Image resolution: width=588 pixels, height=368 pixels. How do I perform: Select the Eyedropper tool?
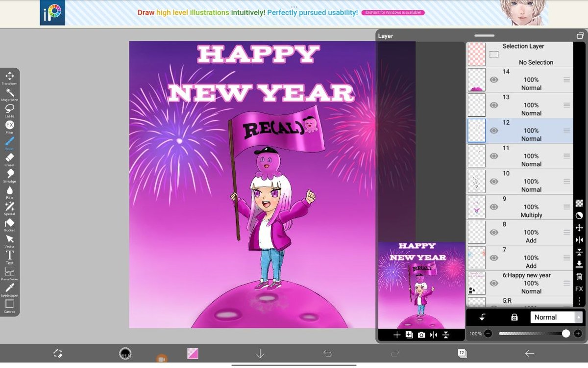[x=9, y=289]
